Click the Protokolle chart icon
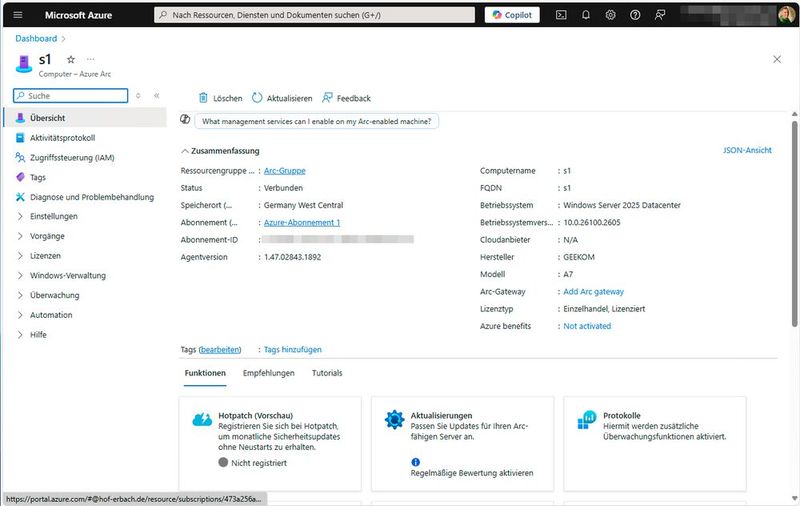800x506 pixels. pyautogui.click(x=587, y=419)
